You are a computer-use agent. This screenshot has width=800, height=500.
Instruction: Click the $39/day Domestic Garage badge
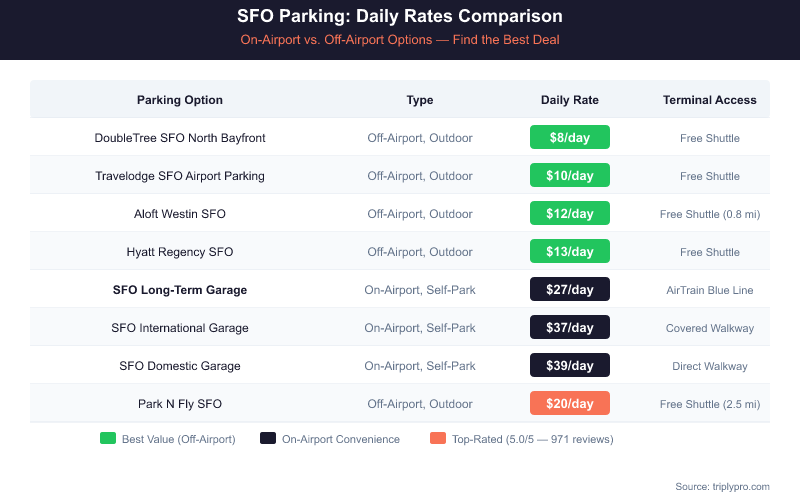tap(570, 366)
